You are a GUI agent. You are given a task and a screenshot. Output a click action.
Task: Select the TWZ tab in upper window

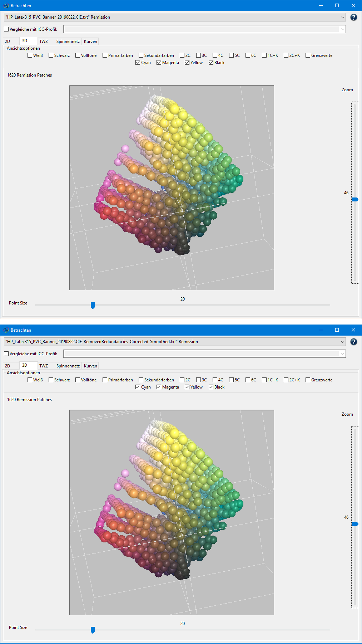click(x=44, y=42)
